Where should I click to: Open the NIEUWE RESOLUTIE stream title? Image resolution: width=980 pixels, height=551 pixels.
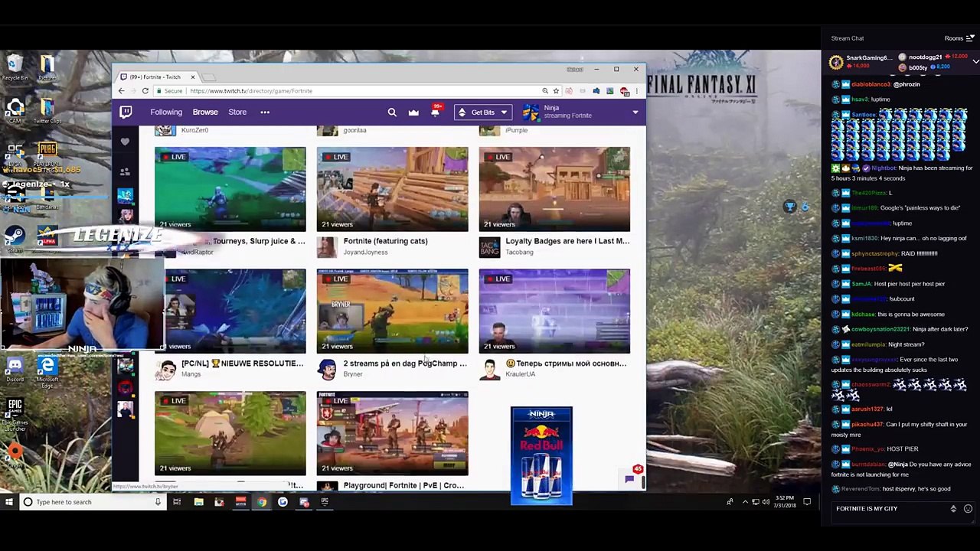click(x=242, y=364)
